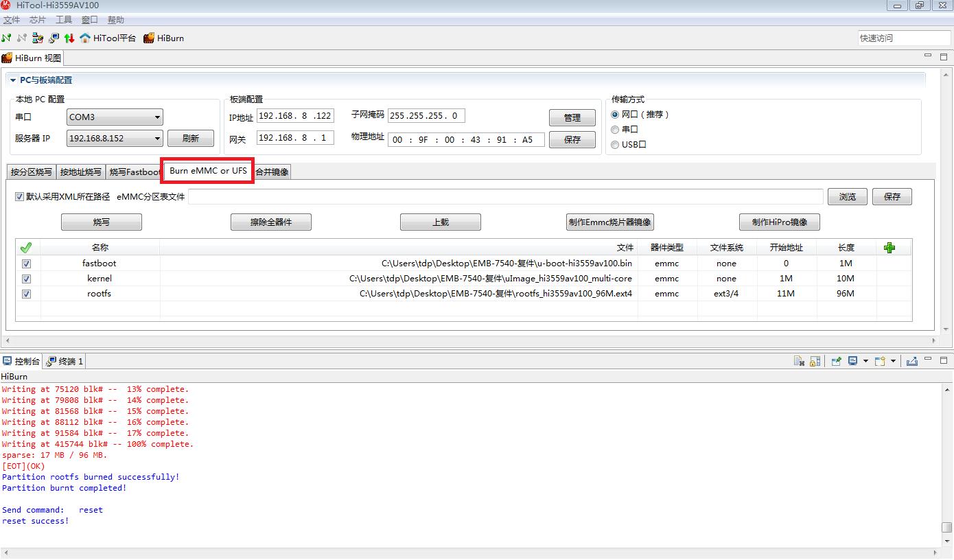Click the green plus add-partition icon
The width and height of the screenshot is (954, 560).
click(889, 248)
